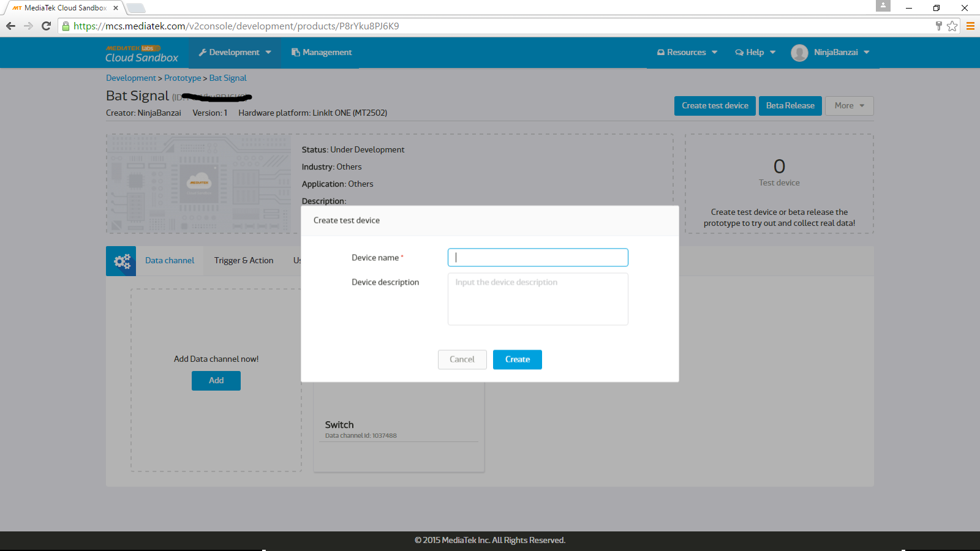Click the key password icon in address bar
980x551 pixels.
coord(938,26)
